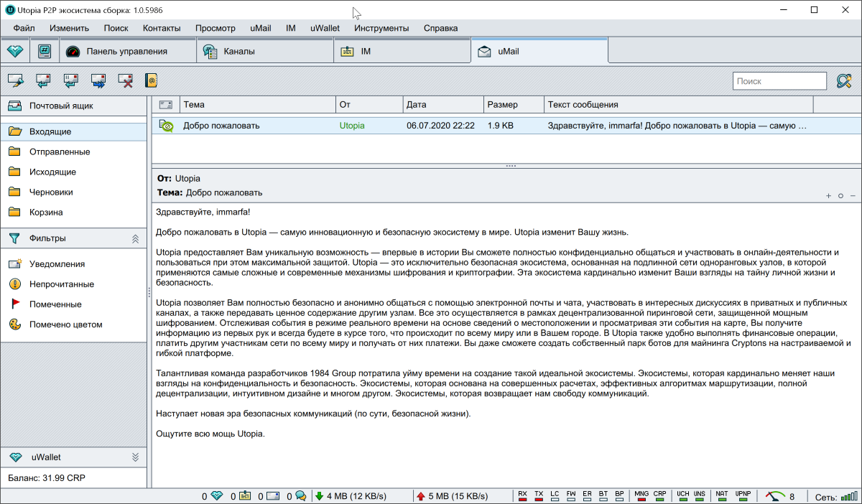Screen dimensions: 862x504
Task: Click the red upload traffic arrow
Action: click(x=420, y=496)
